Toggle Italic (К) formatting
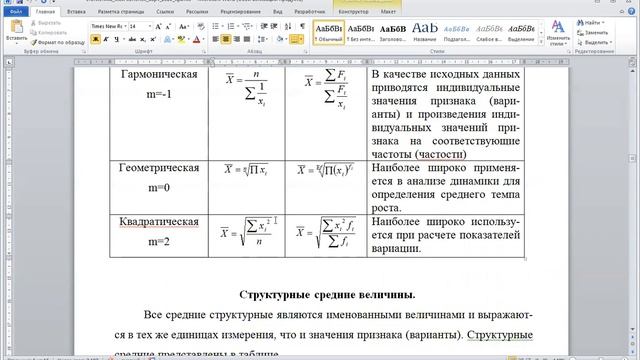This screenshot has width=640, height=360. (x=106, y=39)
